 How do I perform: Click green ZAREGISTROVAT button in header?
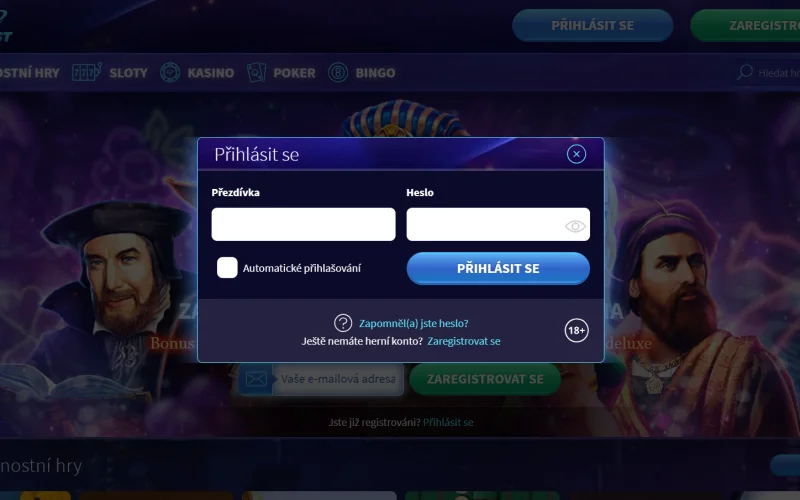click(745, 26)
